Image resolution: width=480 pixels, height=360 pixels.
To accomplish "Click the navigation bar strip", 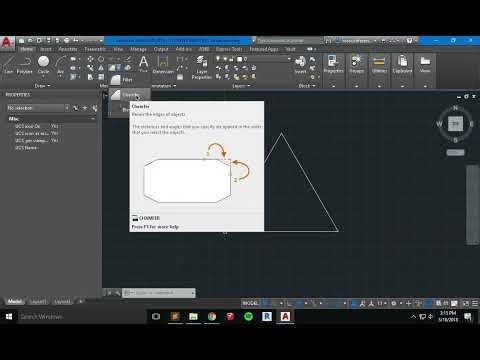I will tap(472, 205).
